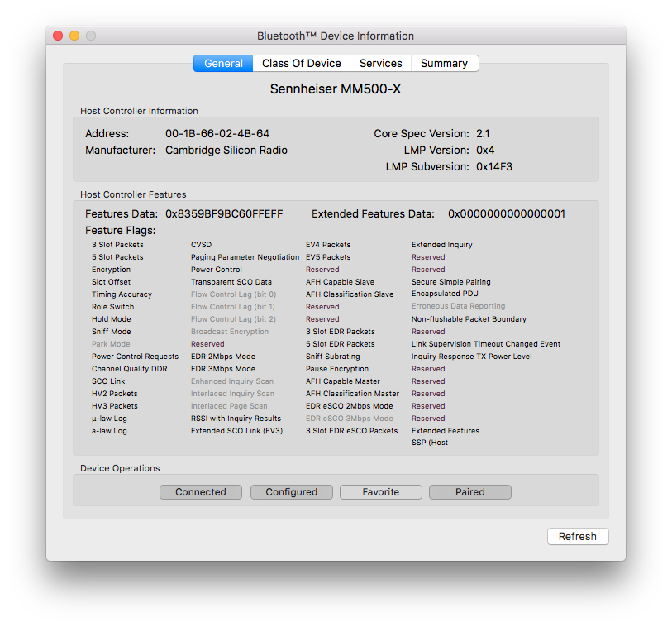Image resolution: width=672 pixels, height=627 pixels.
Task: Click the Hold Mode flag
Action: pos(111,319)
